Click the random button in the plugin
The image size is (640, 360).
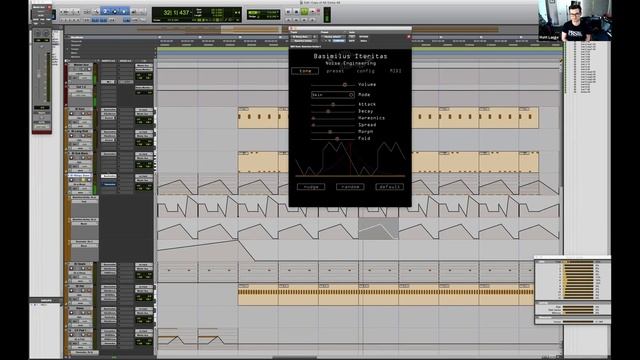[x=350, y=187]
